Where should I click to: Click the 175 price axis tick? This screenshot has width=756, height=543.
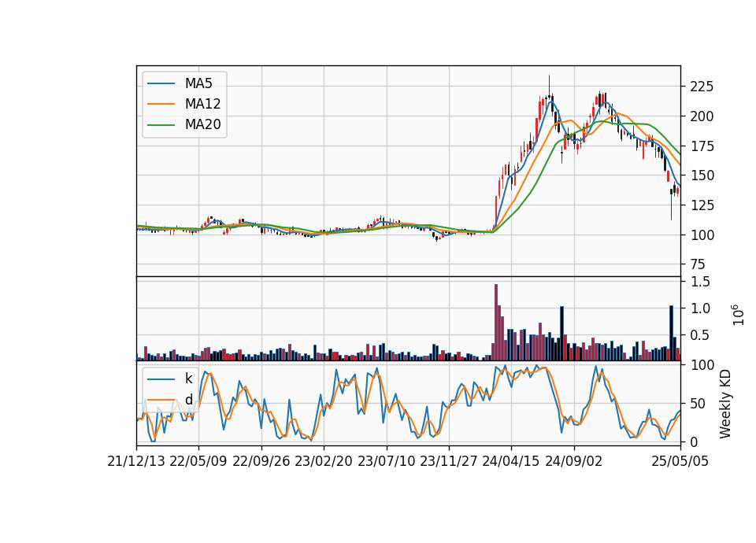(702, 146)
